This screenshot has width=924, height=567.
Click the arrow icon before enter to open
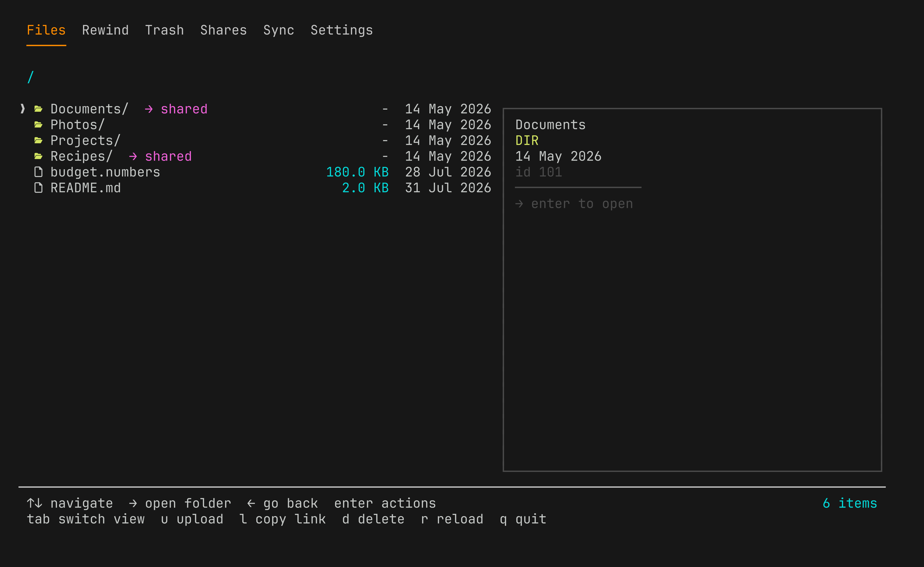(519, 204)
